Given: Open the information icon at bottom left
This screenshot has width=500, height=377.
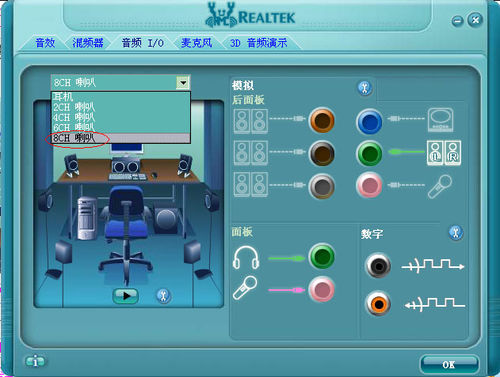Looking at the screenshot, I should (35, 360).
